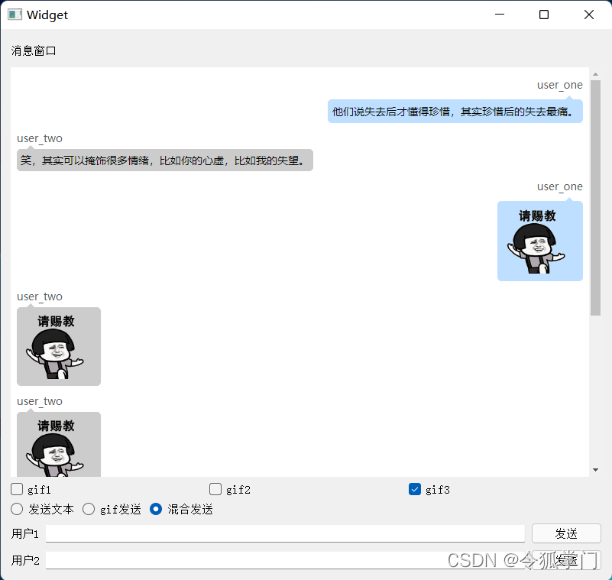
Task: Click the vertical scrollbar thumb
Action: coord(595,197)
